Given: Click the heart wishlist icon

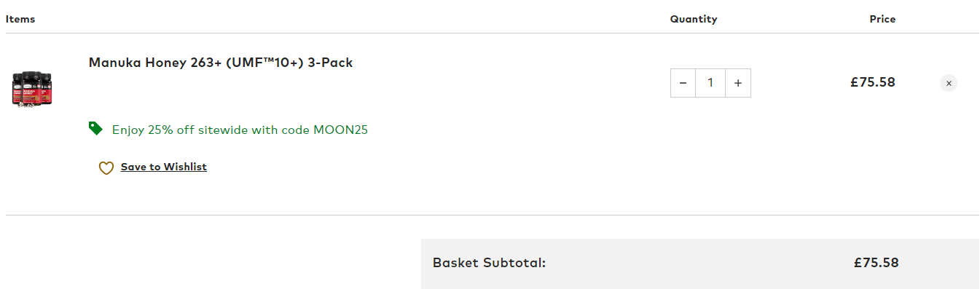Looking at the screenshot, I should tap(106, 168).
